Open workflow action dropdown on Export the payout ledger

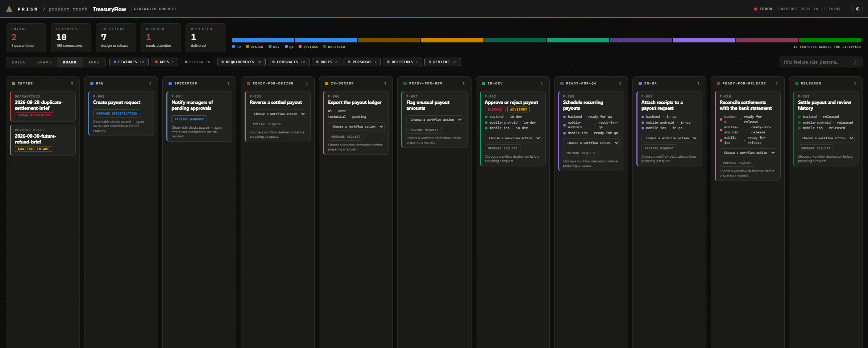point(356,127)
